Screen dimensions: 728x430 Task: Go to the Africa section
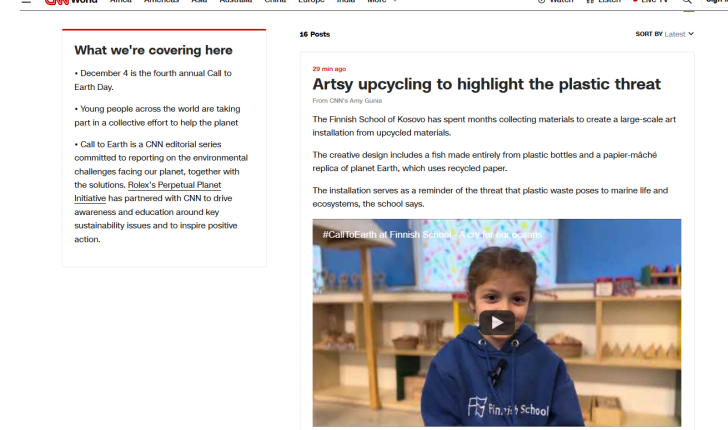tap(120, 2)
